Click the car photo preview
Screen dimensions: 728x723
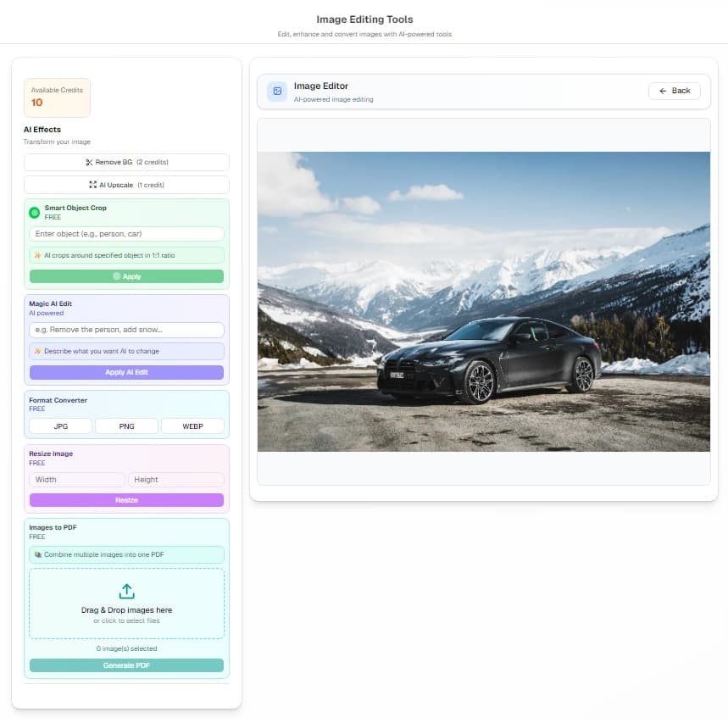coord(484,302)
